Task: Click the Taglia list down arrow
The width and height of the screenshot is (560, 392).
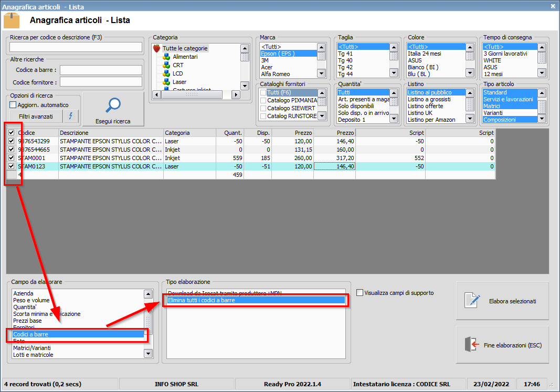Action: tap(394, 73)
